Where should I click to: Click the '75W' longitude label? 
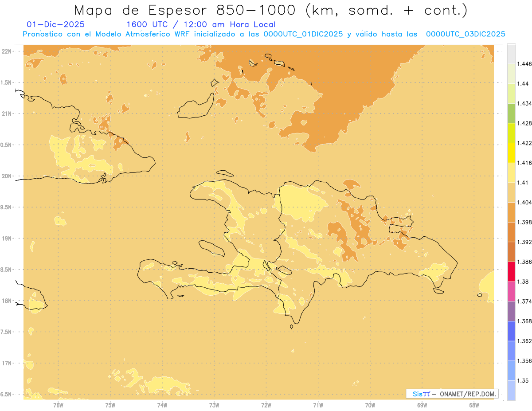pos(110,405)
